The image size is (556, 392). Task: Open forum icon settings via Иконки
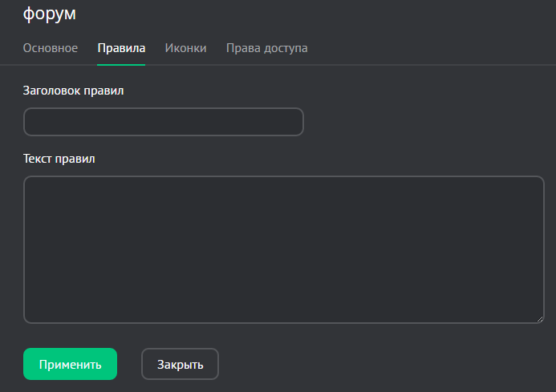pyautogui.click(x=185, y=48)
